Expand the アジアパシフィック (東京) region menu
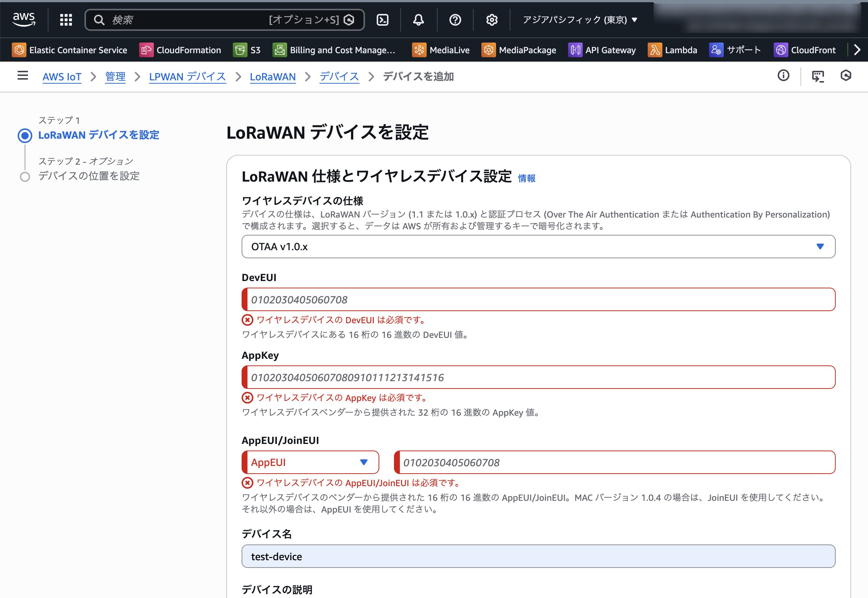The height and width of the screenshot is (598, 868). click(x=579, y=20)
